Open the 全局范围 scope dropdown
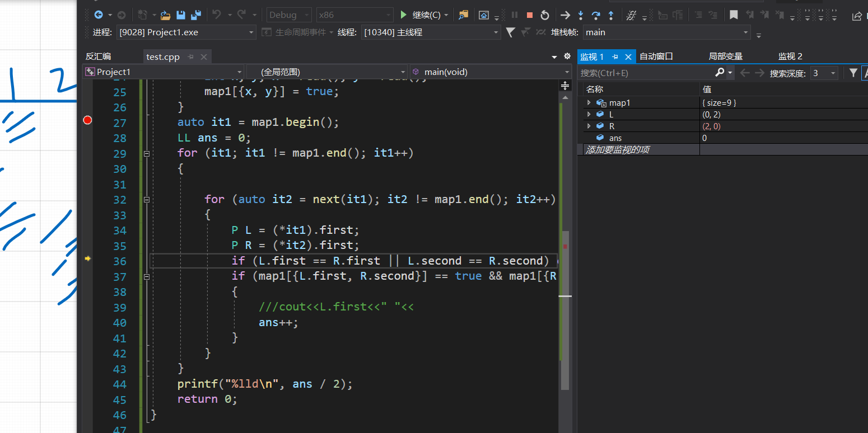The height and width of the screenshot is (433, 868). [327, 72]
